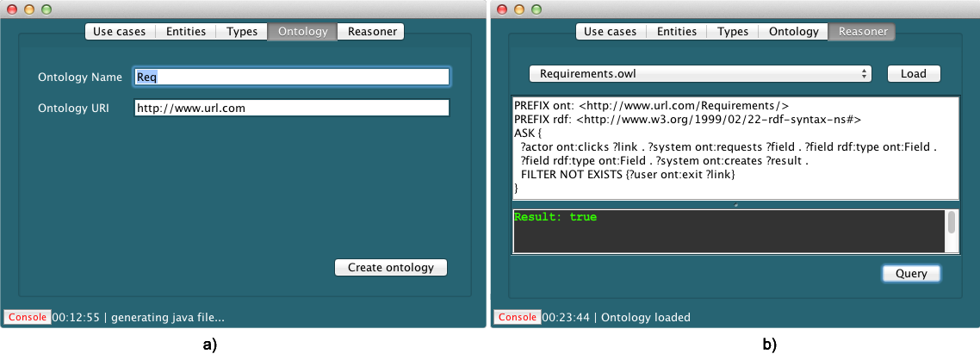Click the green zoom button of right window

tap(537, 9)
